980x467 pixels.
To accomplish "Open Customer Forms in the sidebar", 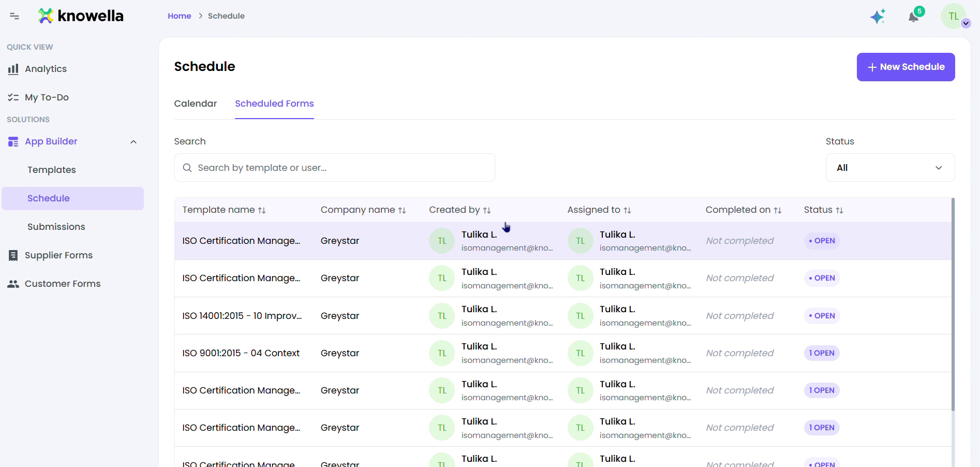I will (x=63, y=284).
